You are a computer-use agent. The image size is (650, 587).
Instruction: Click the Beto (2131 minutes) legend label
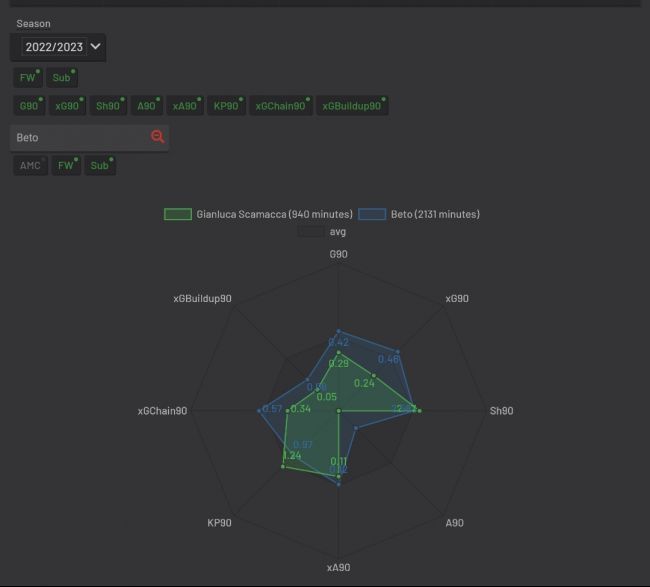tap(435, 214)
